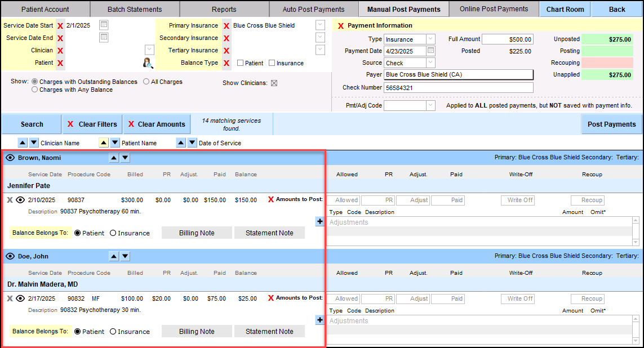Viewport: 644px width, 348px height.
Task: Check the Insurance Balance Type checkbox
Action: (x=272, y=63)
